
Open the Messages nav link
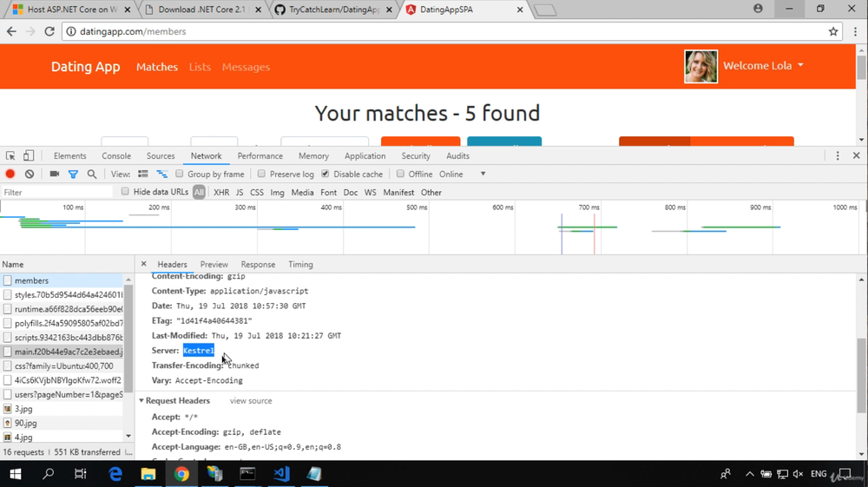pos(246,67)
